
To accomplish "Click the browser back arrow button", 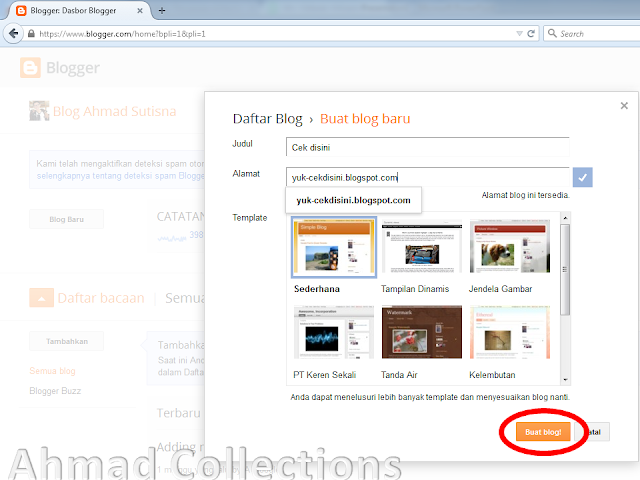I will click(x=13, y=33).
